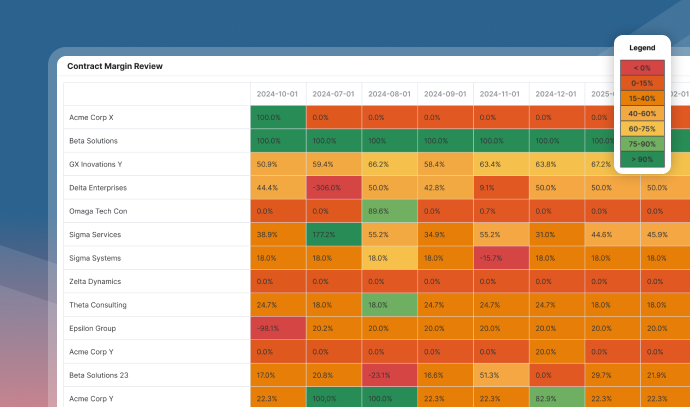The width and height of the screenshot is (690, 407).
Task: Select the '0-15%' legend color entry
Action: click(642, 83)
